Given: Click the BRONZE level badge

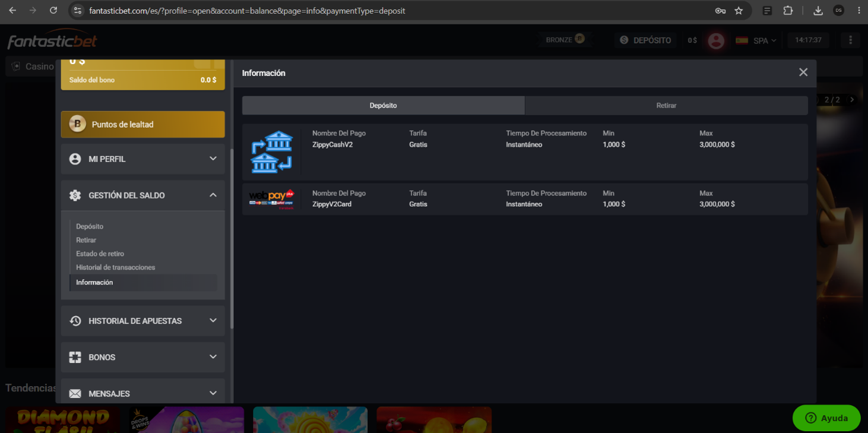Looking at the screenshot, I should 565,40.
